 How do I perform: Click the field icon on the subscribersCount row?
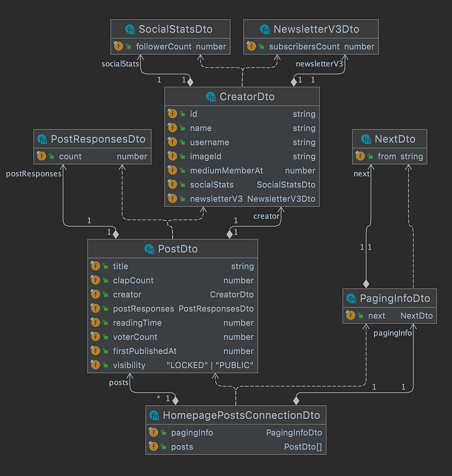click(251, 46)
